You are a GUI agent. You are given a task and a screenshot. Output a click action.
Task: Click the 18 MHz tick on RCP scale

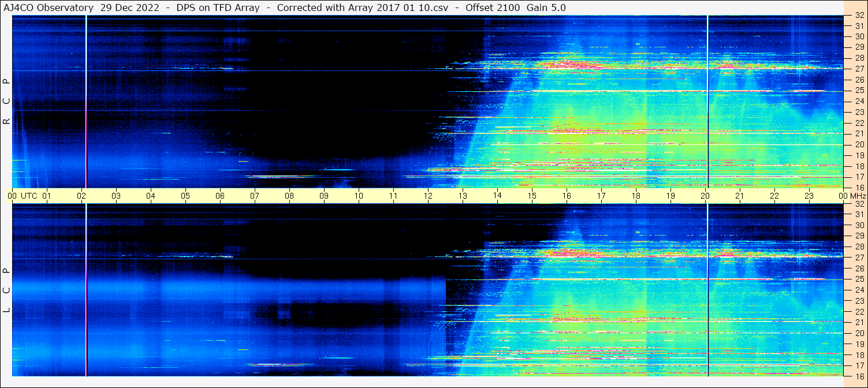[859, 166]
